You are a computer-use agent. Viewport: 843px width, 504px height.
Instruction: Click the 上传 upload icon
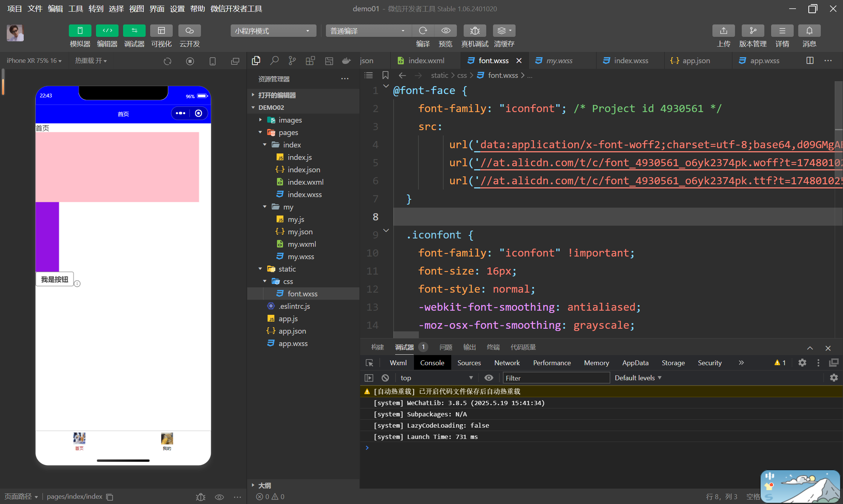[x=723, y=31]
